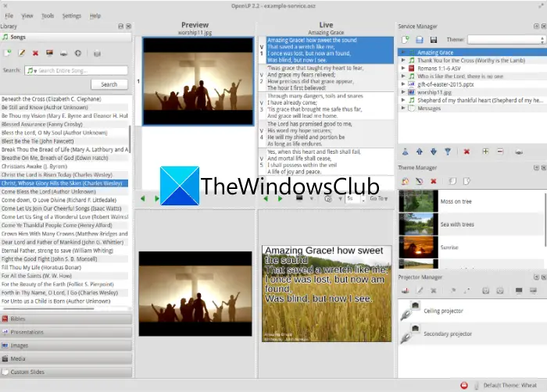
Task: Delete theme in Theme Manager toolbar
Action: point(433,181)
